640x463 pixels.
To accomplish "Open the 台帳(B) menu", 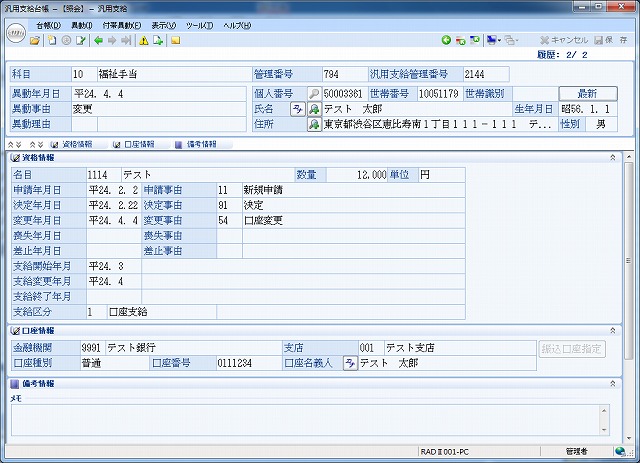I will click(x=46, y=23).
